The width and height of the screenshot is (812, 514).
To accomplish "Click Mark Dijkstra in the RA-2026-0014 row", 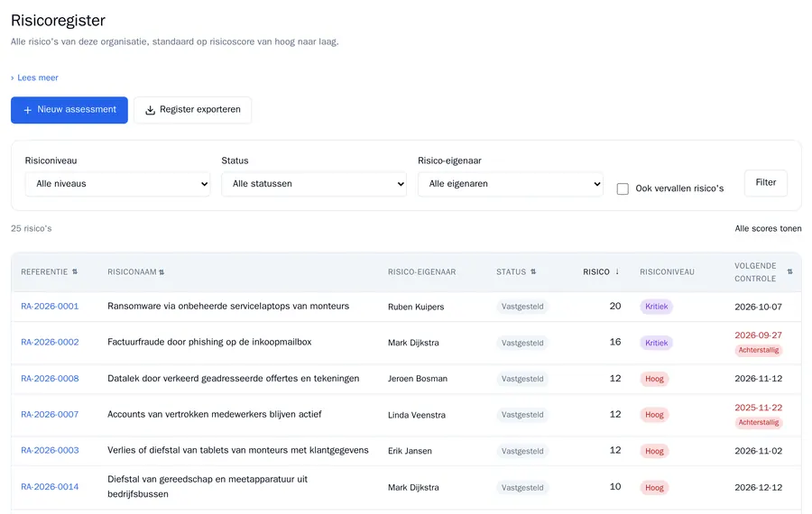I will point(413,487).
